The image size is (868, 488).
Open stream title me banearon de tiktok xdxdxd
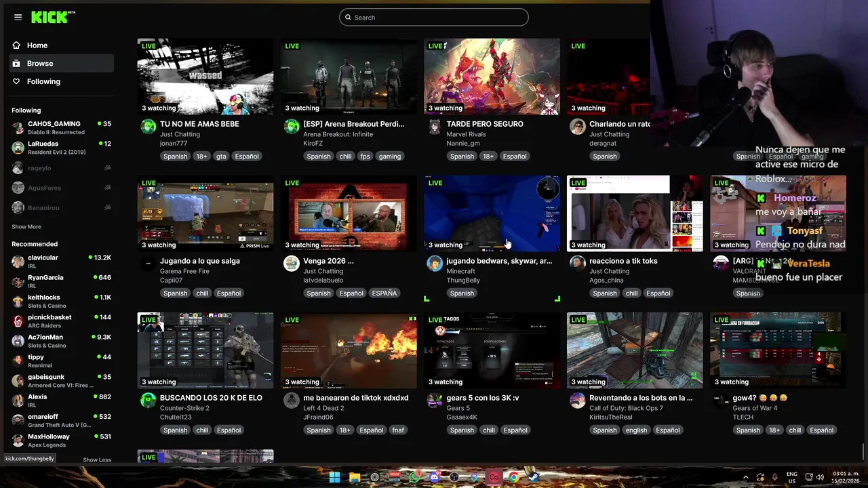click(x=355, y=398)
